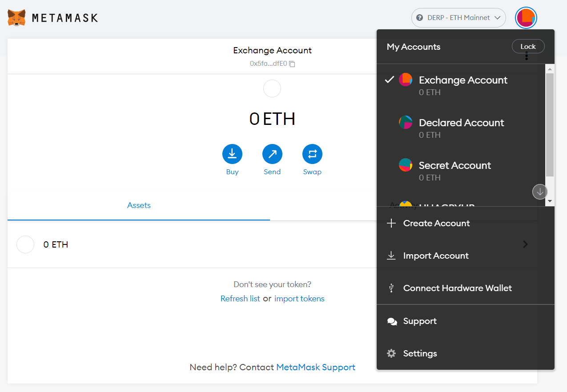Screen dimensions: 567x392
Task: Click the Settings gear icon
Action: click(x=391, y=353)
